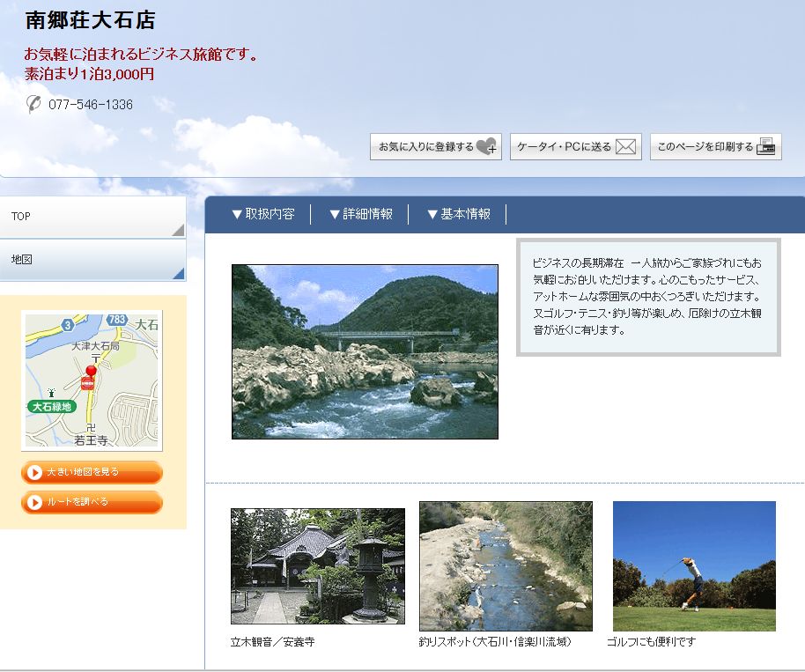Look up directions with ルートを調べる
This screenshot has width=805, height=672.
(x=92, y=502)
